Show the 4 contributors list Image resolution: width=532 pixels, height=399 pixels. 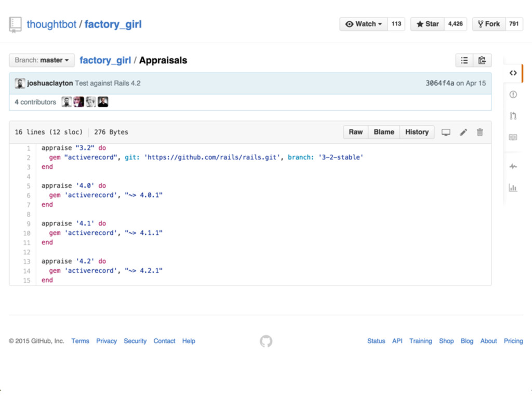coord(35,102)
